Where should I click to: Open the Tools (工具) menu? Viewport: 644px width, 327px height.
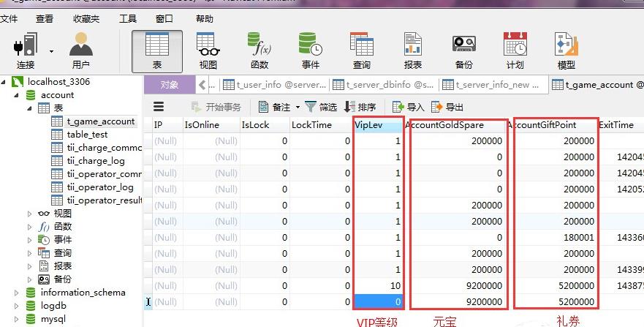(x=128, y=19)
